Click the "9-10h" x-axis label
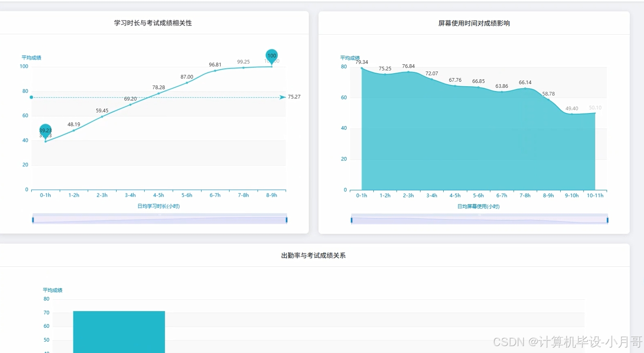Image resolution: width=644 pixels, height=353 pixels. coord(572,196)
